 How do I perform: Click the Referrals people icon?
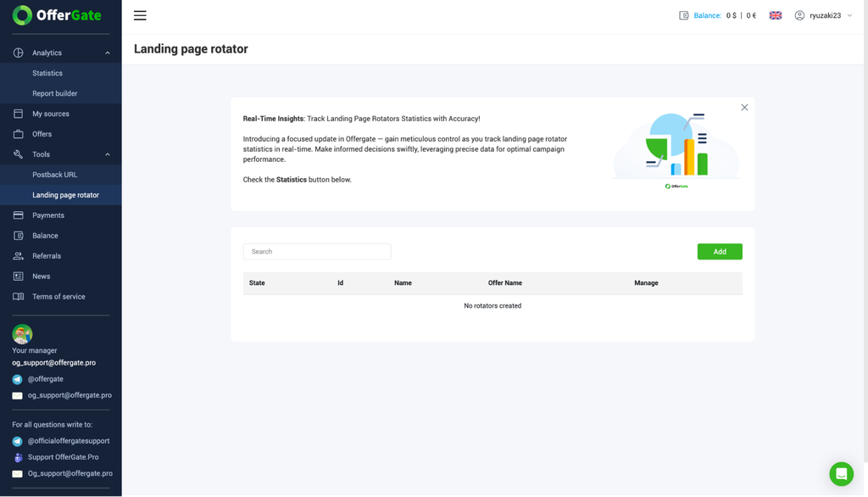coord(19,256)
